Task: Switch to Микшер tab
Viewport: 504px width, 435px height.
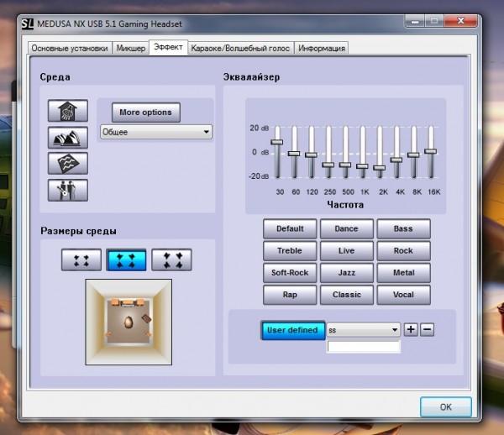Action: coord(130,48)
